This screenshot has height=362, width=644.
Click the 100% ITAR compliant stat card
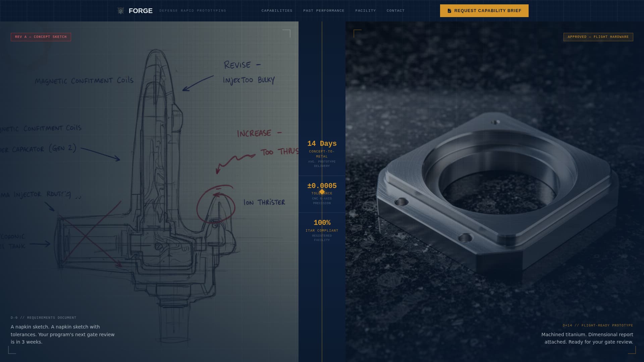(x=322, y=230)
